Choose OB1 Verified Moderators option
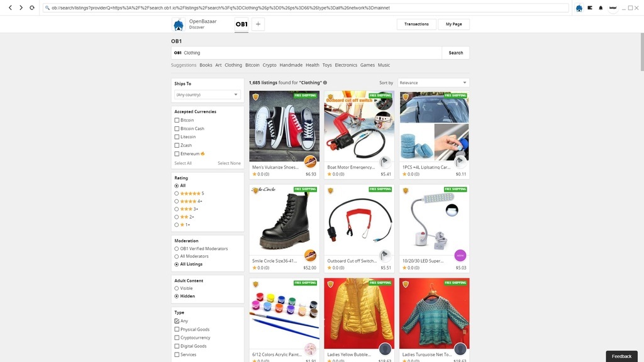Screen dimensions: 644x362 (177, 249)
